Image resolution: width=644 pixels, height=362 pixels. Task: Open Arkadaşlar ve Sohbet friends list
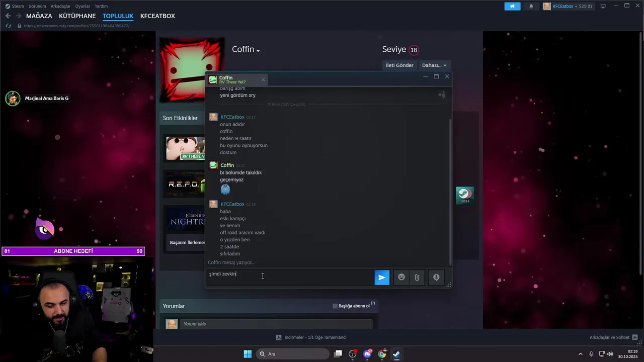pyautogui.click(x=614, y=337)
